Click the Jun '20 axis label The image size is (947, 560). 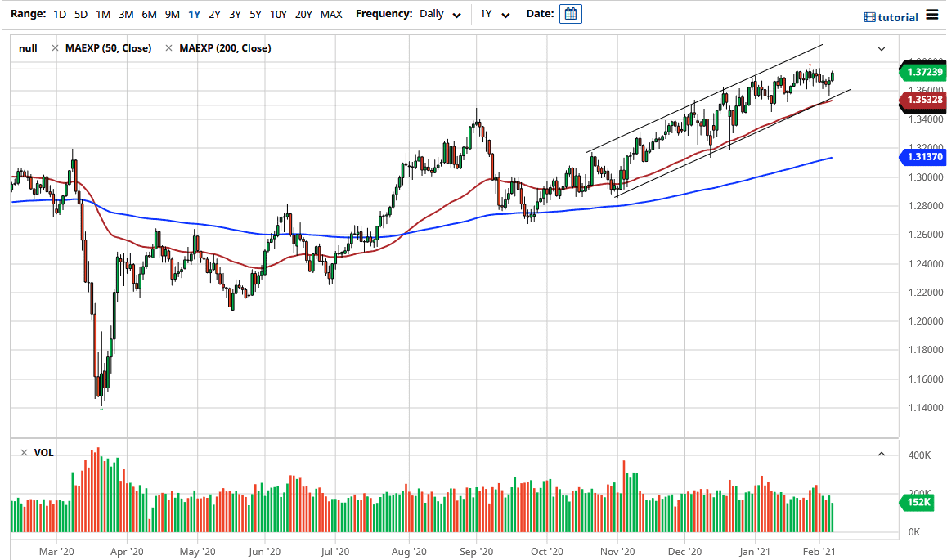tap(264, 552)
